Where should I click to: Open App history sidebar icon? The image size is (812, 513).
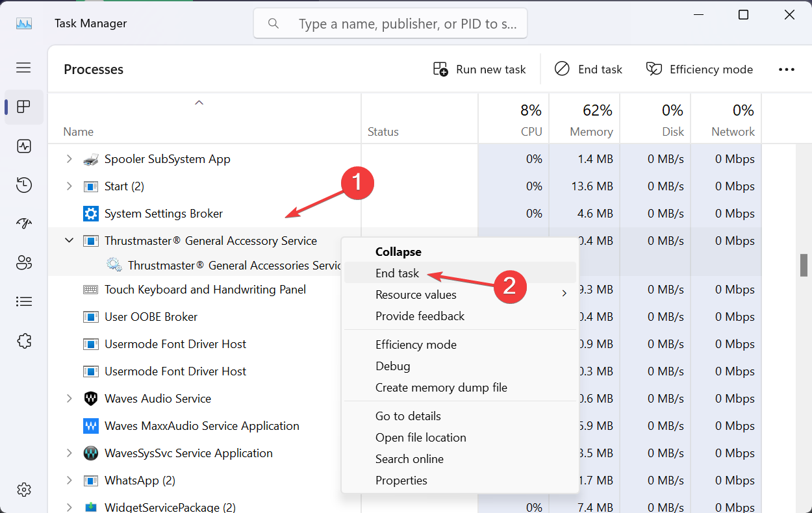24,185
